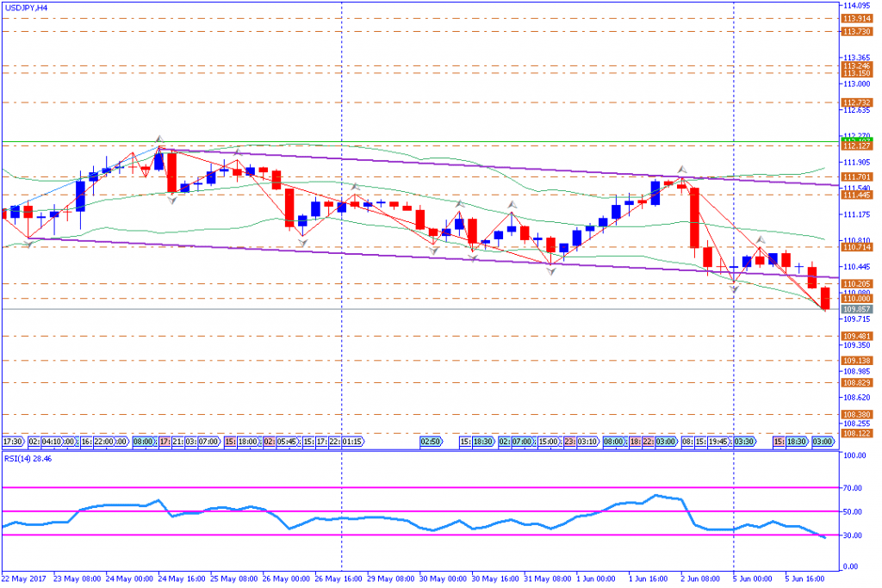The image size is (882, 588).
Task: Select the 02:50 time marker label
Action: [x=431, y=441]
